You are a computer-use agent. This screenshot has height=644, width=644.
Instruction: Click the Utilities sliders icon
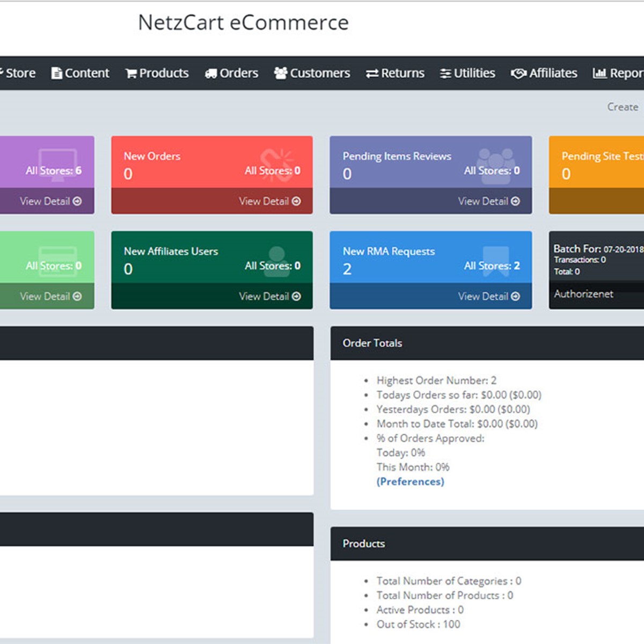pos(445,74)
